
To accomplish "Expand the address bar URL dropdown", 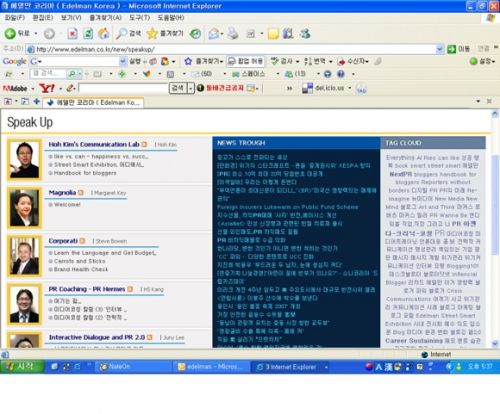I will pyautogui.click(x=440, y=49).
